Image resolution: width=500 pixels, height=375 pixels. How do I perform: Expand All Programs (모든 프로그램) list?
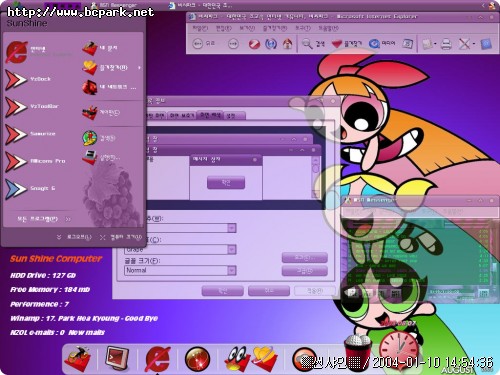tap(44, 219)
